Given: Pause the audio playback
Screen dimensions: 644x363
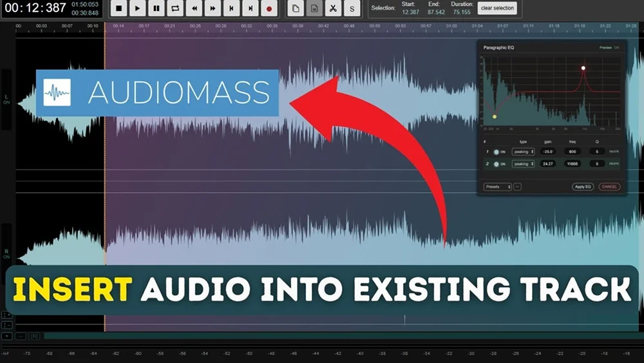Looking at the screenshot, I should (156, 8).
